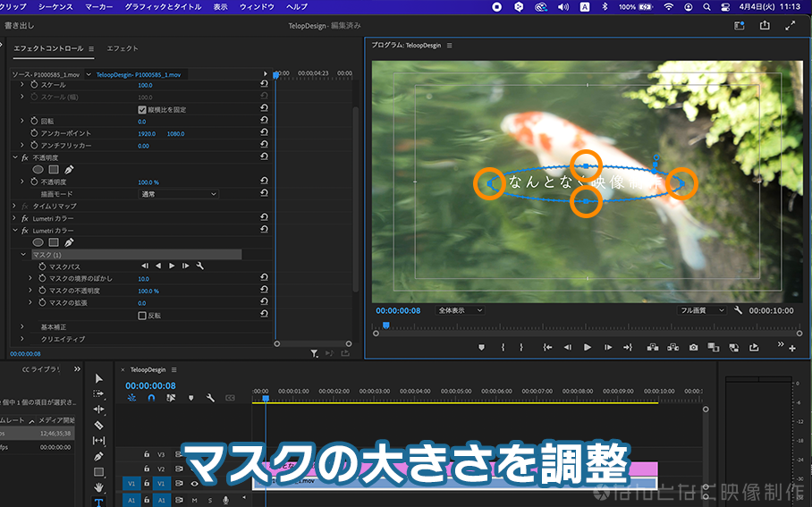The height and width of the screenshot is (507, 812).
Task: Select the Razor tool
Action: click(x=98, y=425)
